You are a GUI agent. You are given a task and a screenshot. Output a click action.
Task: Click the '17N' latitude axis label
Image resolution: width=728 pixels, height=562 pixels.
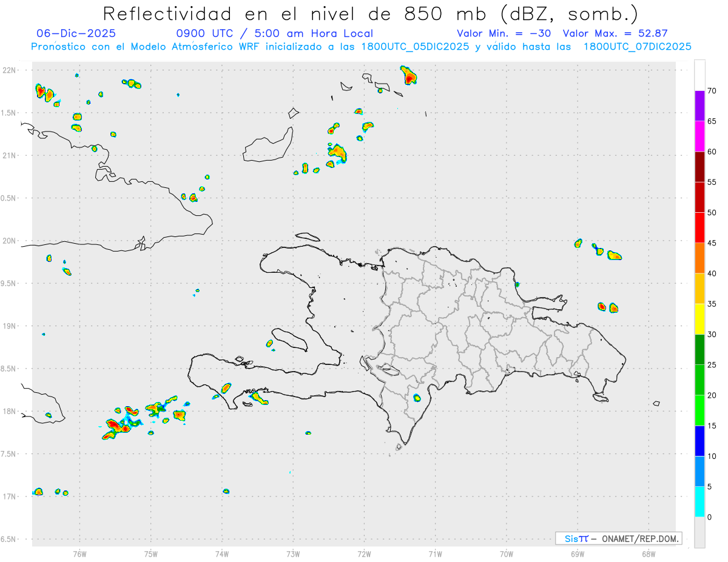[10, 497]
